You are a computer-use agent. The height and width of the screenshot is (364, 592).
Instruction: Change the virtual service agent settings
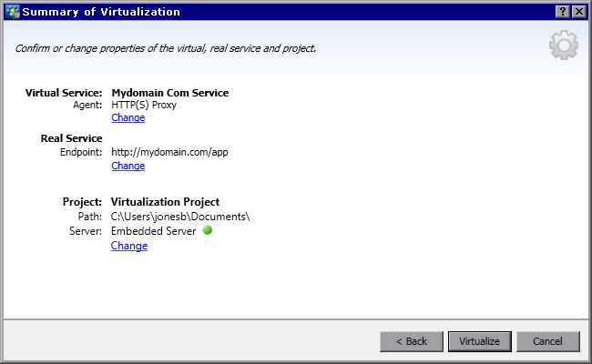(x=128, y=118)
